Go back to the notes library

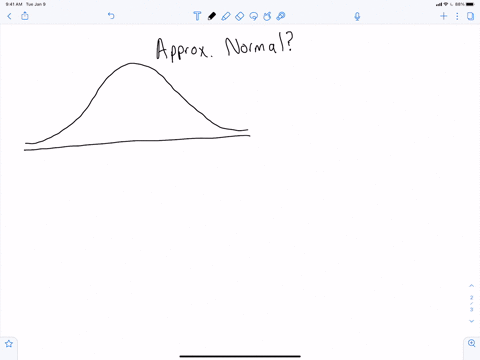coord(9,16)
